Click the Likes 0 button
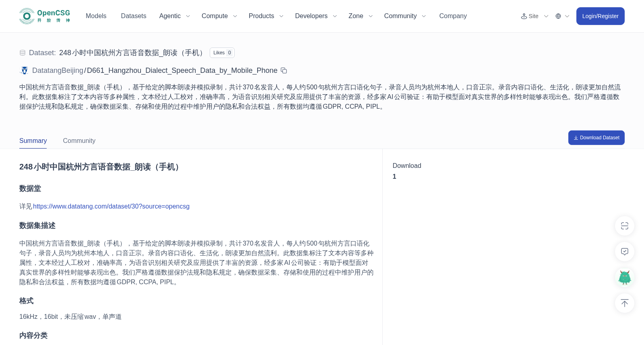This screenshot has height=345, width=644. click(222, 53)
